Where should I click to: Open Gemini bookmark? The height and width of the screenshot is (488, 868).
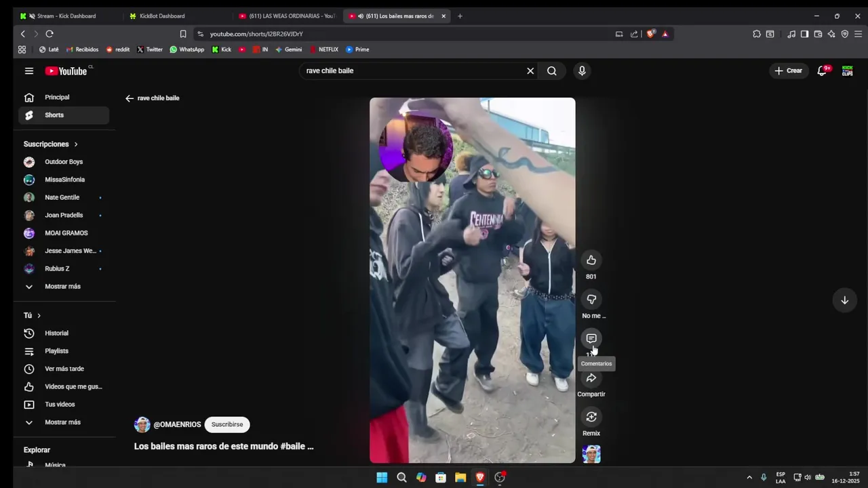(288, 49)
